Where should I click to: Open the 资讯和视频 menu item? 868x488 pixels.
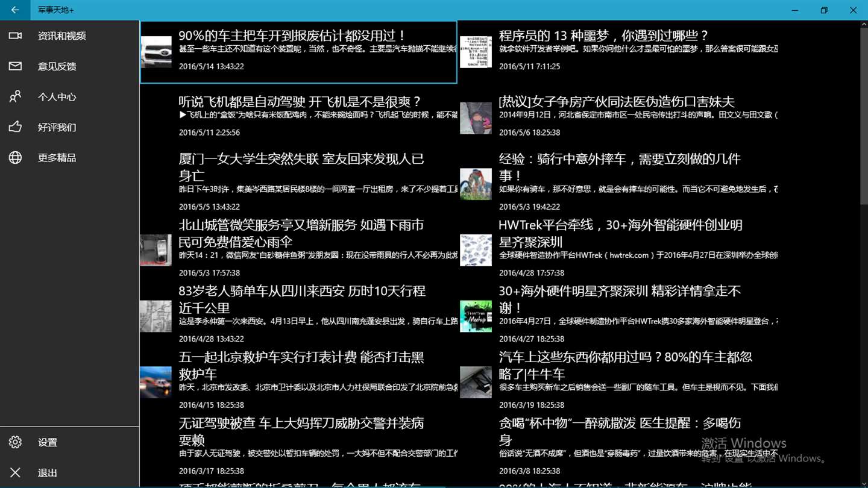click(x=69, y=36)
